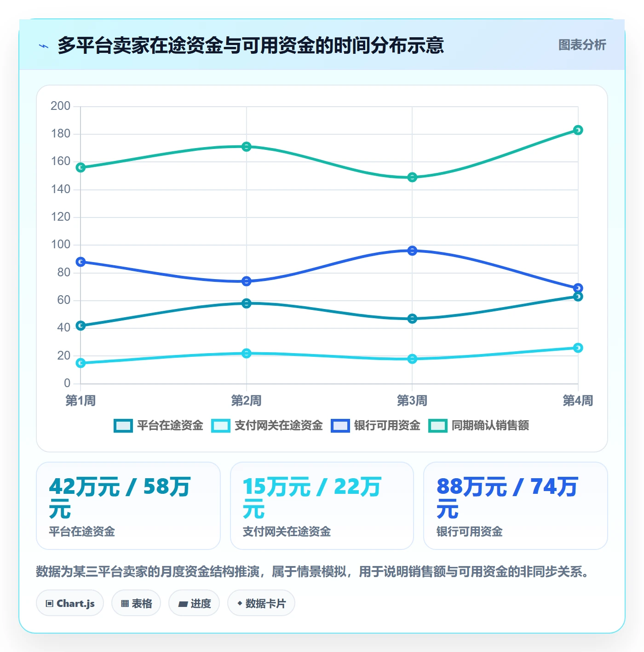This screenshot has width=644, height=652.
Task: Toggle the 支付网关在途资金 legend swatch
Action: tap(220, 426)
